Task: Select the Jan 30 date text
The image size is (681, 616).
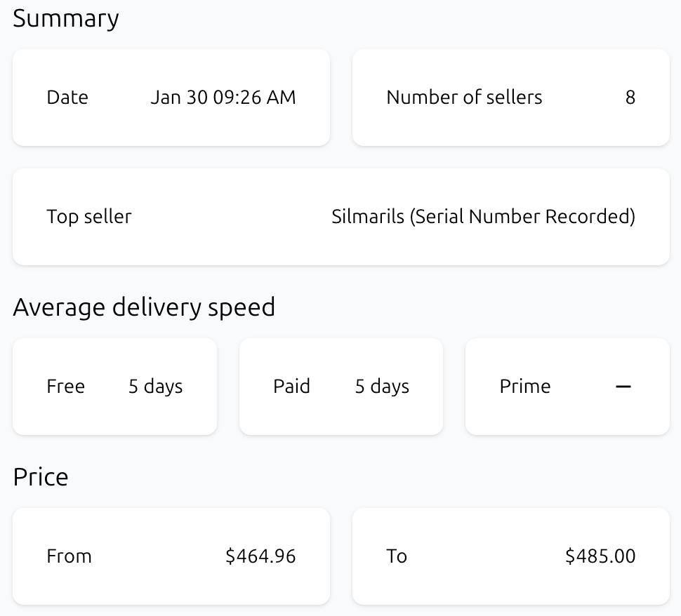Action: (x=179, y=98)
